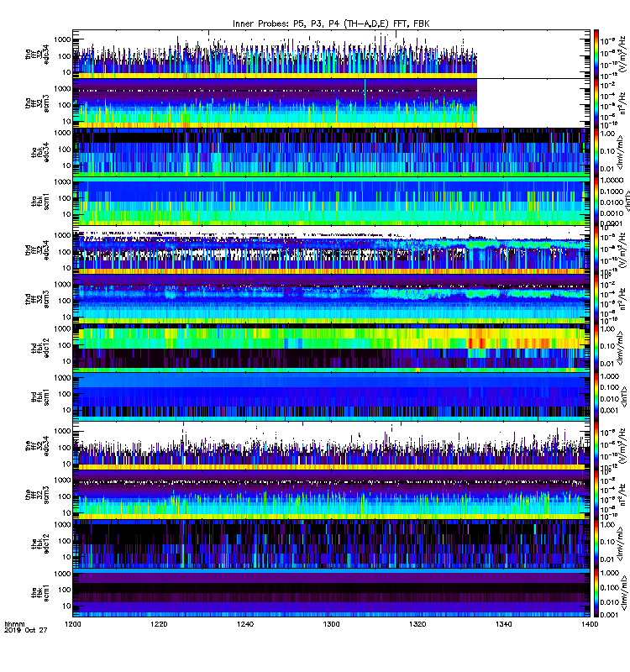Screen dimensions: 630x672
Task: Click the '1320' time tick label
Action: (417, 624)
